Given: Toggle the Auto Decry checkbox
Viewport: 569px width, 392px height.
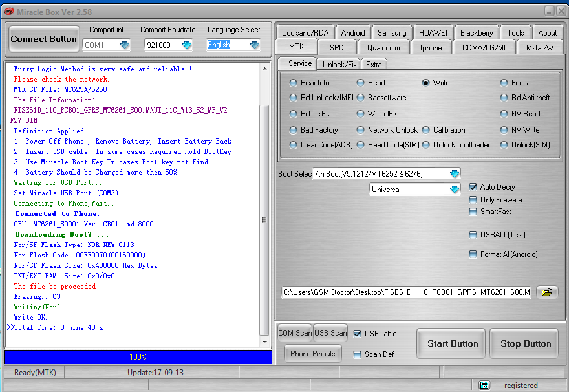Looking at the screenshot, I should point(473,187).
